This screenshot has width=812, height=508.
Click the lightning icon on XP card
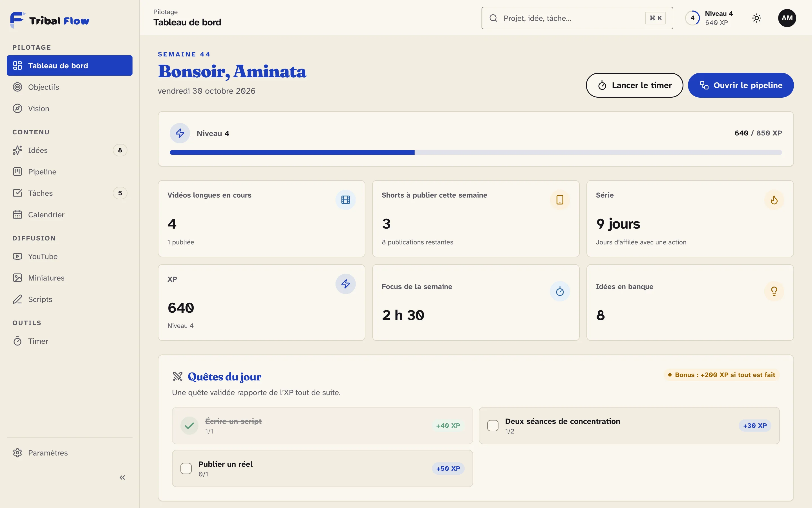346,284
